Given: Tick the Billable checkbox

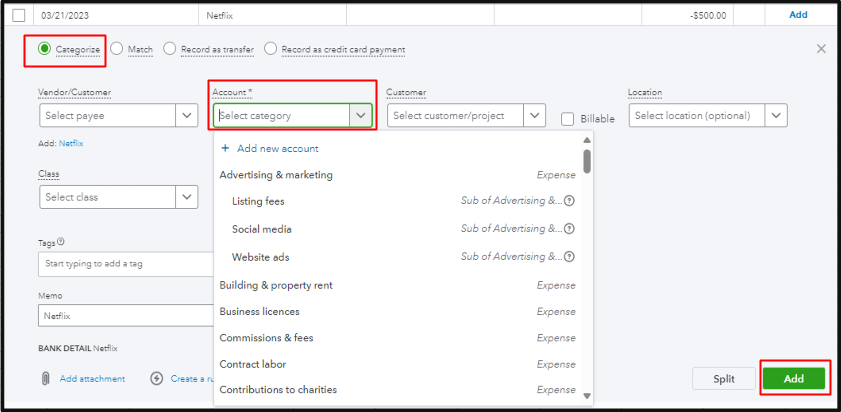Looking at the screenshot, I should (x=568, y=119).
